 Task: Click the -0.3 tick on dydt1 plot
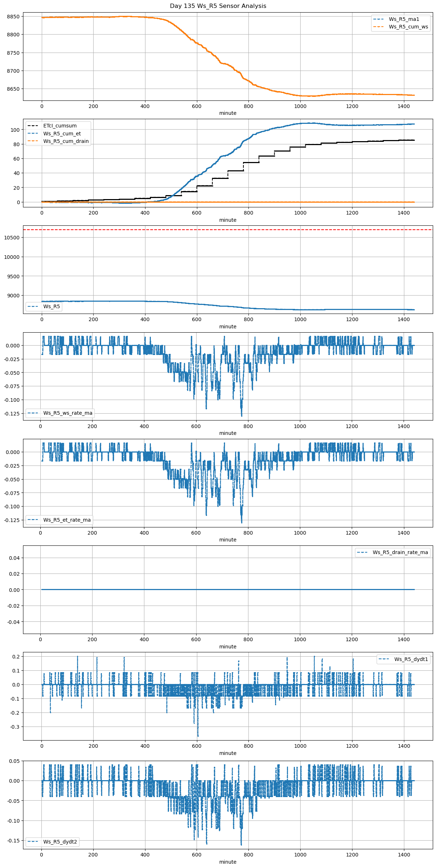pyautogui.click(x=15, y=727)
